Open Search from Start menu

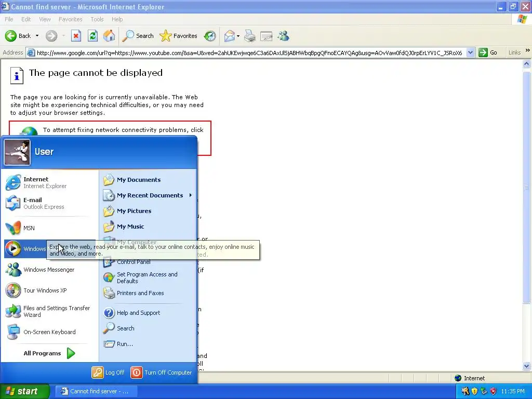[148, 328]
